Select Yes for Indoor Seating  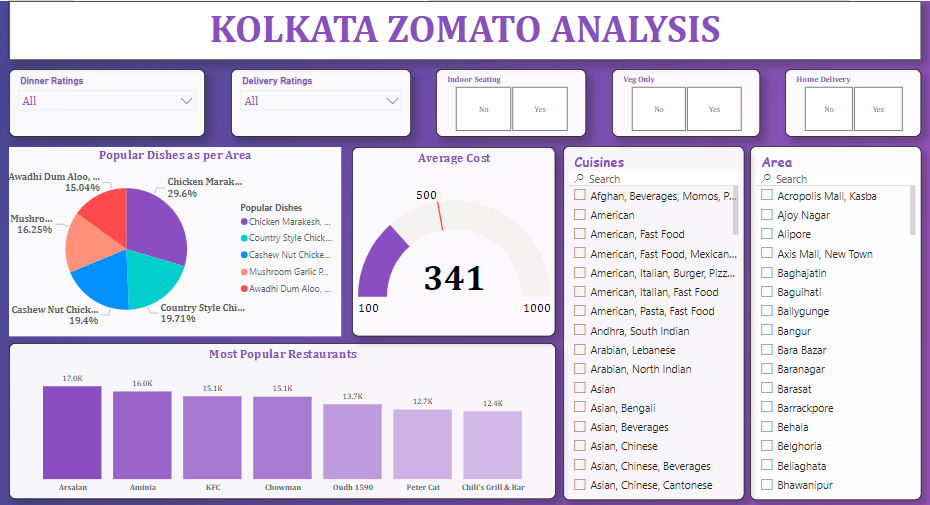(x=540, y=109)
